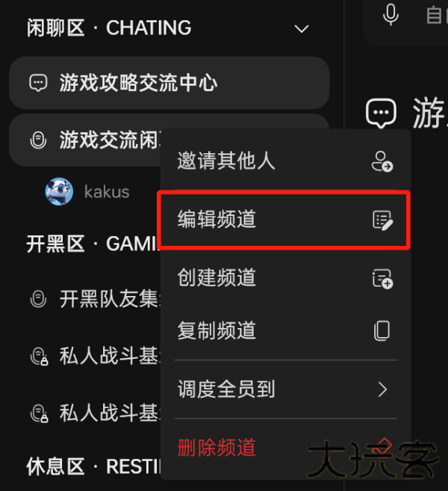Image resolution: width=448 pixels, height=491 pixels.
Task: Click the microphone icon at top
Action: tap(391, 15)
